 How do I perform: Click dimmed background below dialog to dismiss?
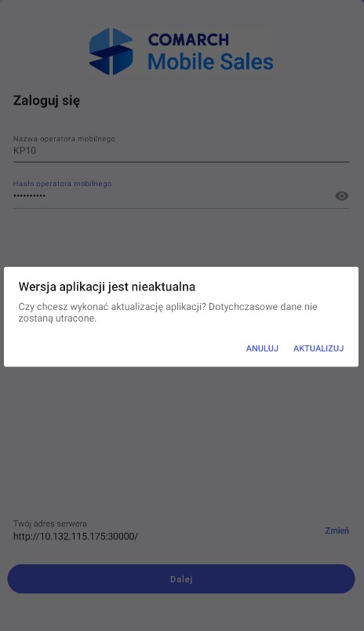pyautogui.click(x=182, y=443)
